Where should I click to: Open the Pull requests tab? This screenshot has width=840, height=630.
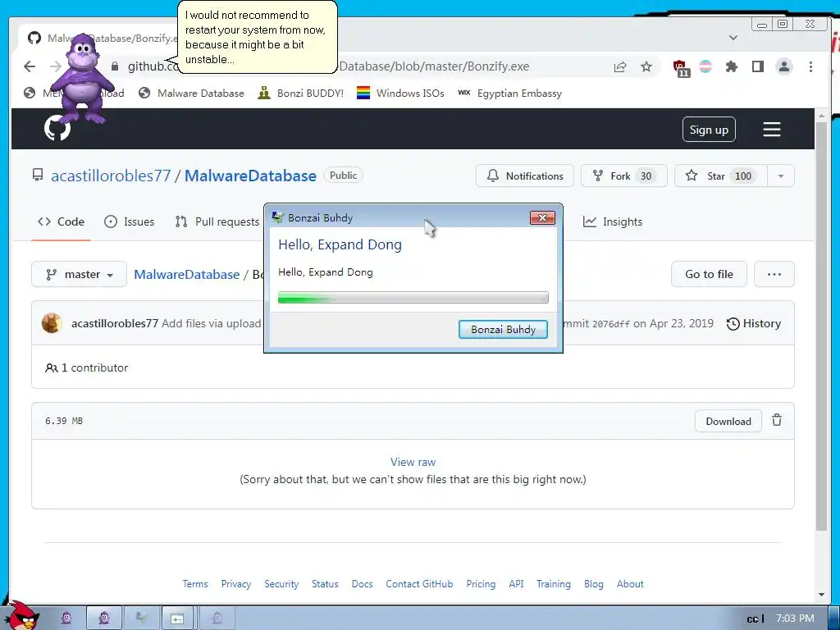[217, 221]
